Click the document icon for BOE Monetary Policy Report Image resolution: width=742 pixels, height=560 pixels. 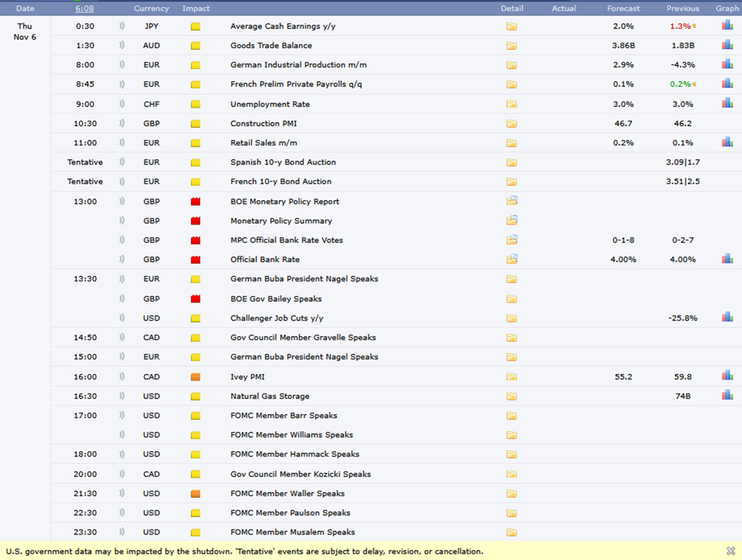click(512, 201)
